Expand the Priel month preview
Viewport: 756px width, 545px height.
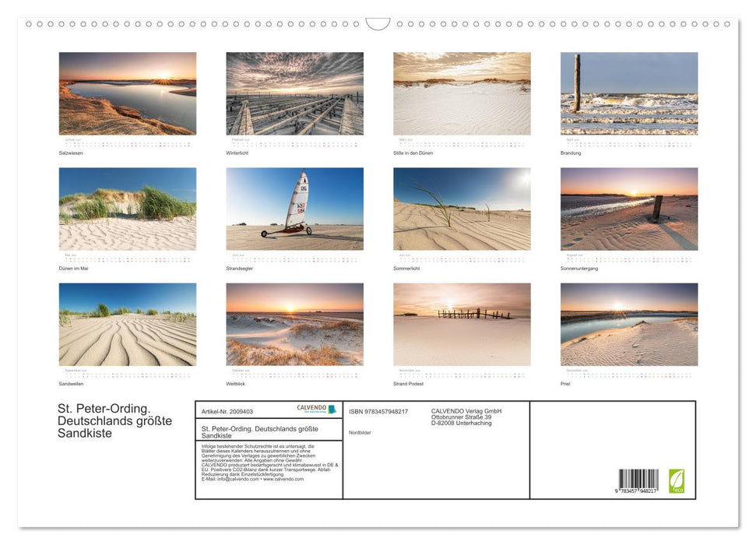[x=628, y=323]
